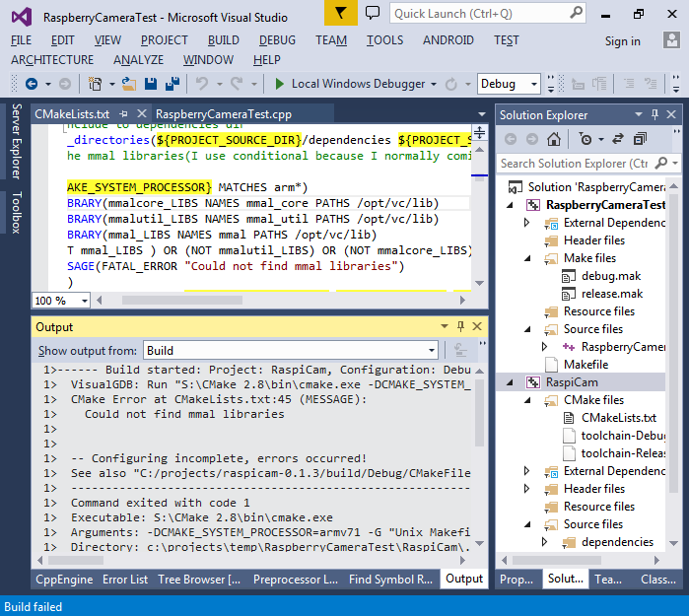Close the Output panel

click(x=477, y=326)
